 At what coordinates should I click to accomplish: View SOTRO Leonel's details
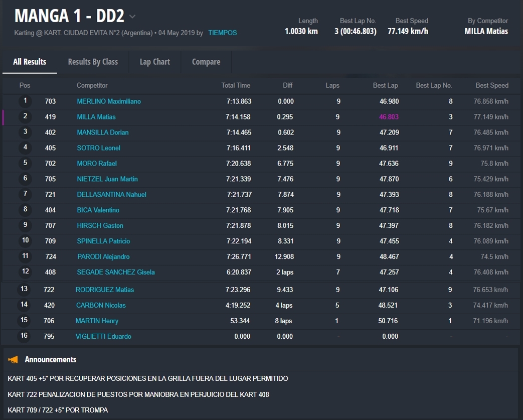coord(98,148)
